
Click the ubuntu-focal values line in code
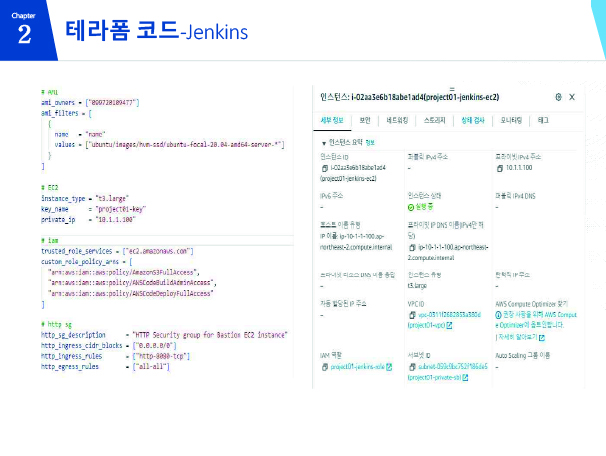[169, 145]
